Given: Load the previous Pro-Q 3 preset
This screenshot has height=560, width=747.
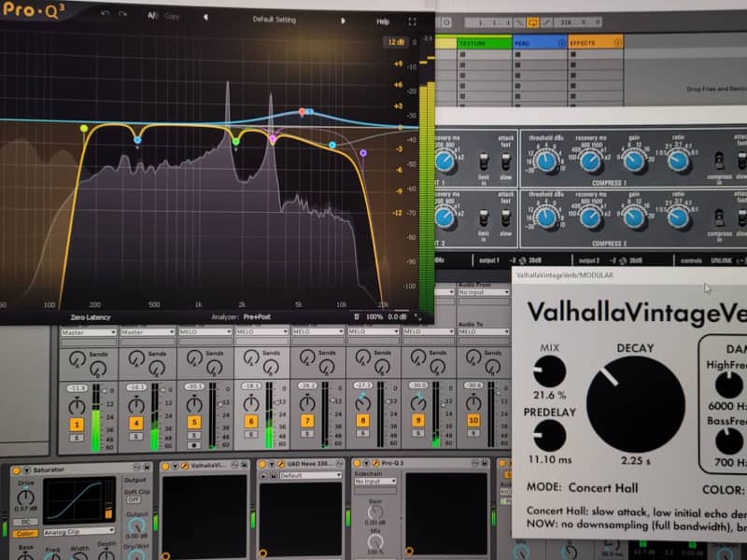Looking at the screenshot, I should [x=205, y=18].
